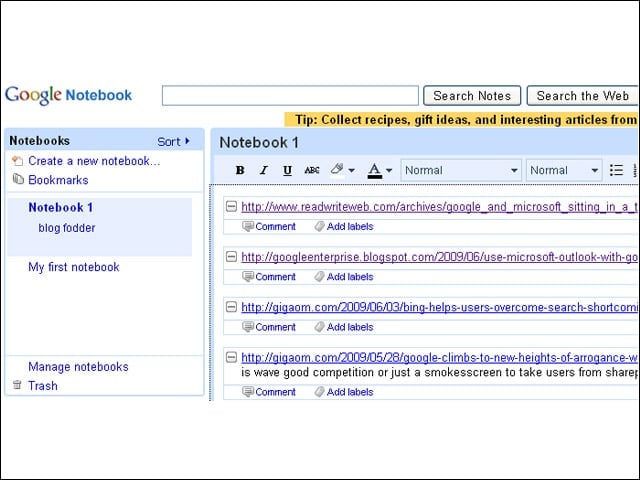Select Notebook 1 in the sidebar
The width and height of the screenshot is (640, 480).
(60, 207)
